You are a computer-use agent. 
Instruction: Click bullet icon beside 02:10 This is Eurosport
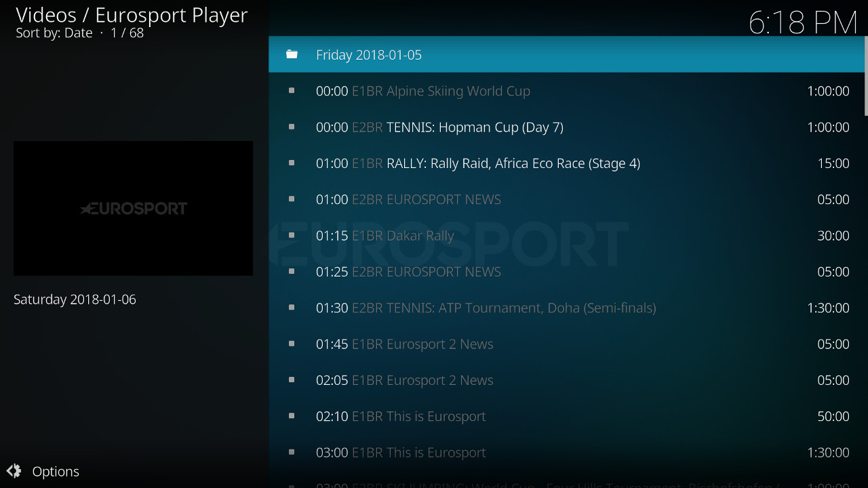(x=292, y=416)
